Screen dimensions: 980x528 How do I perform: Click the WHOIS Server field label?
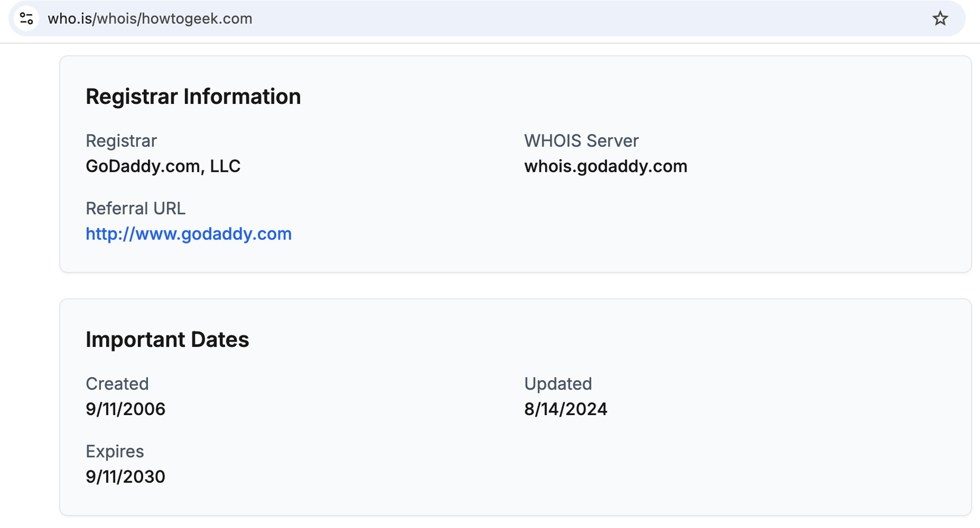581,141
